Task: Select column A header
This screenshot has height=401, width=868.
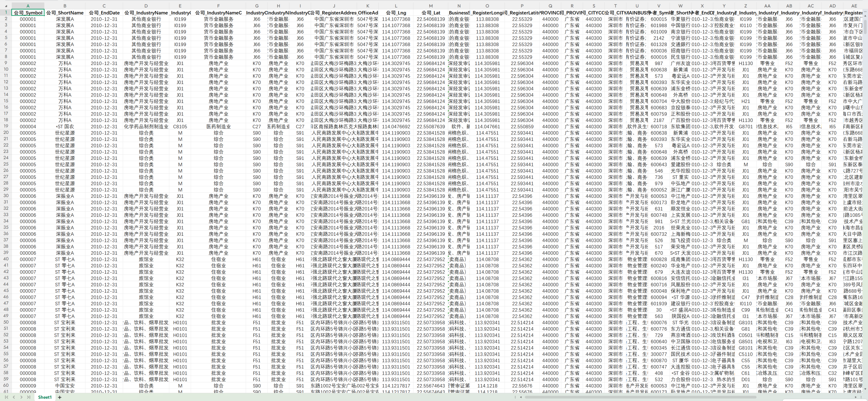Action: click(28, 6)
